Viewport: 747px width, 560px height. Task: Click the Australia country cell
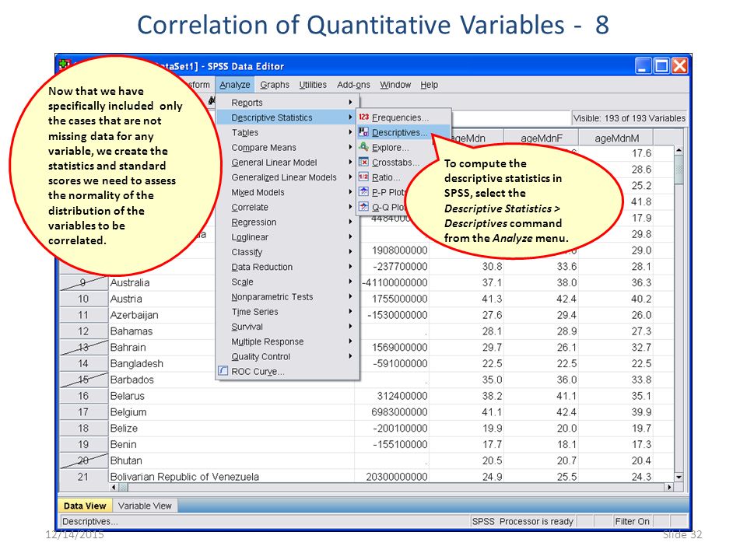(162, 282)
